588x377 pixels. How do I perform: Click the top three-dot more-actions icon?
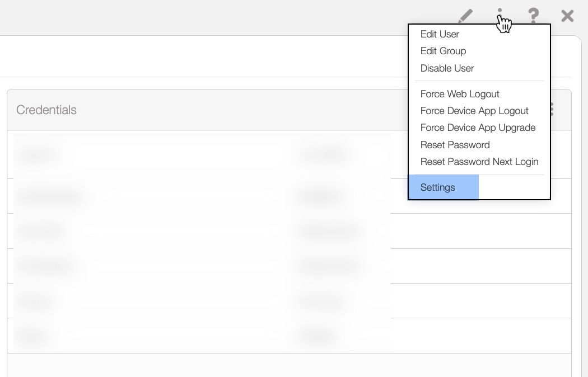(x=500, y=15)
